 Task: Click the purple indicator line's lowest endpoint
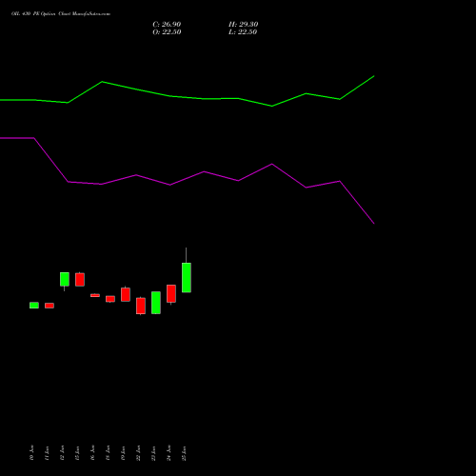point(374,224)
